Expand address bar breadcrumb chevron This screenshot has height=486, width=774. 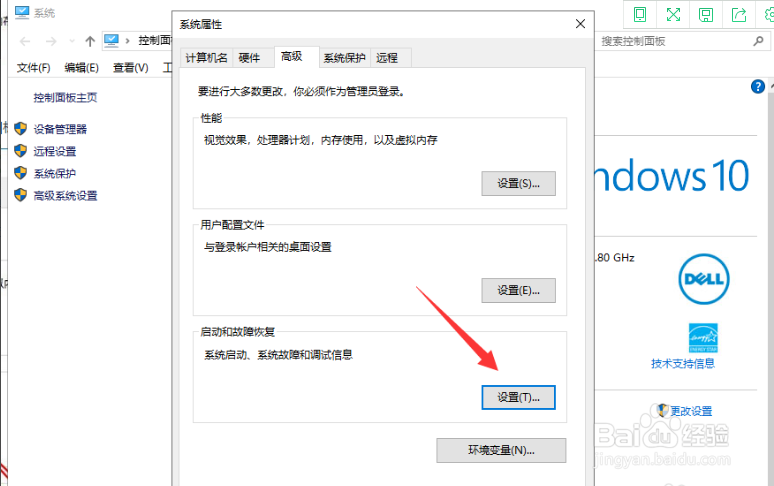[x=127, y=41]
